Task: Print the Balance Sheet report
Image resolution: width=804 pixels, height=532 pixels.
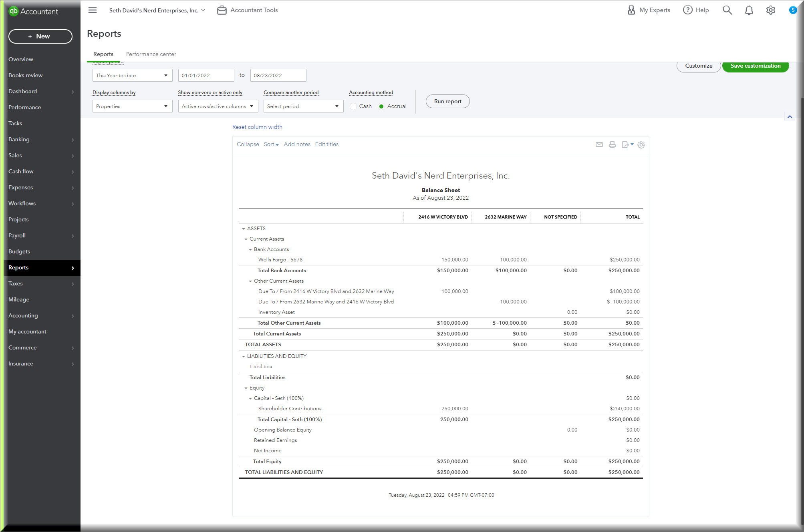Action: [x=612, y=145]
